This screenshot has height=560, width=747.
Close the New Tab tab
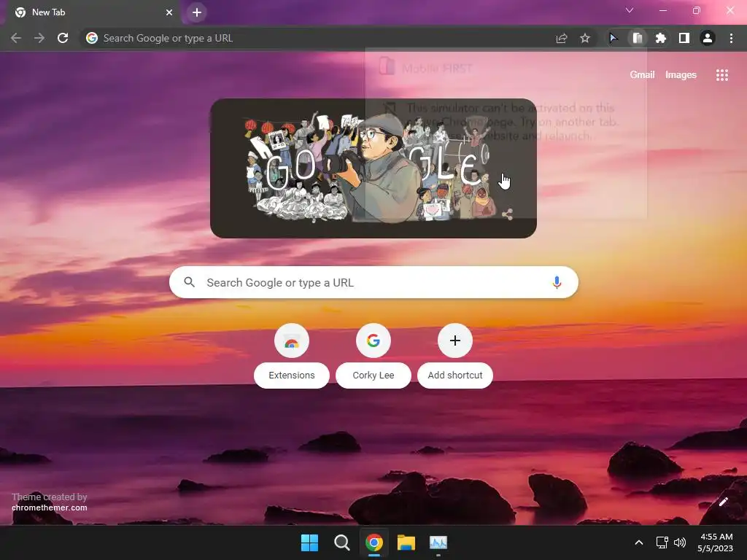tap(169, 12)
